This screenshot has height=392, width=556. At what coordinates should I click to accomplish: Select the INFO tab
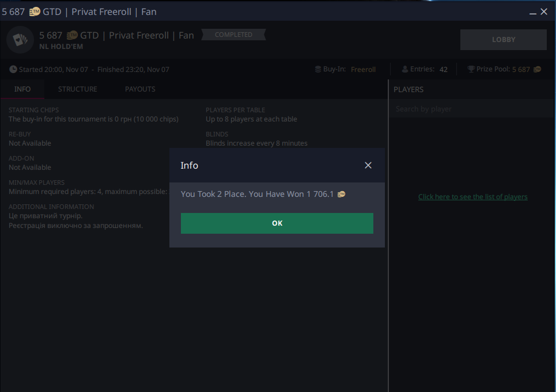[22, 89]
